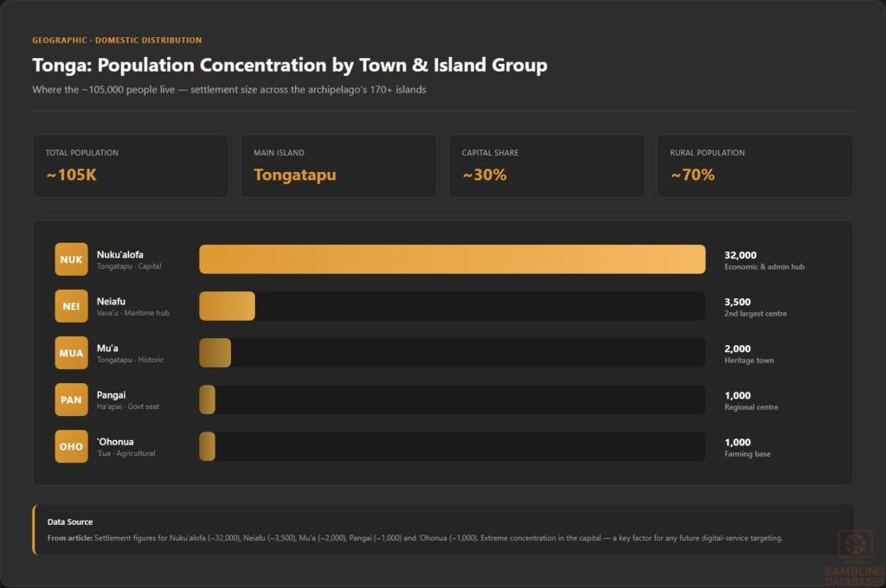Click the 'Pangai' town name

point(111,395)
